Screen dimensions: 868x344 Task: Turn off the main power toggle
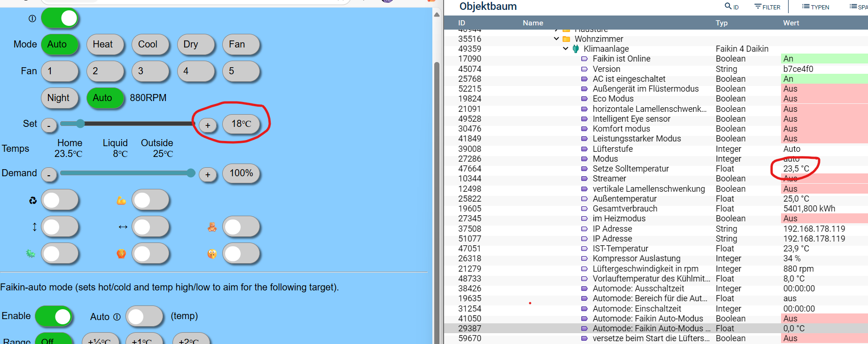(60, 18)
